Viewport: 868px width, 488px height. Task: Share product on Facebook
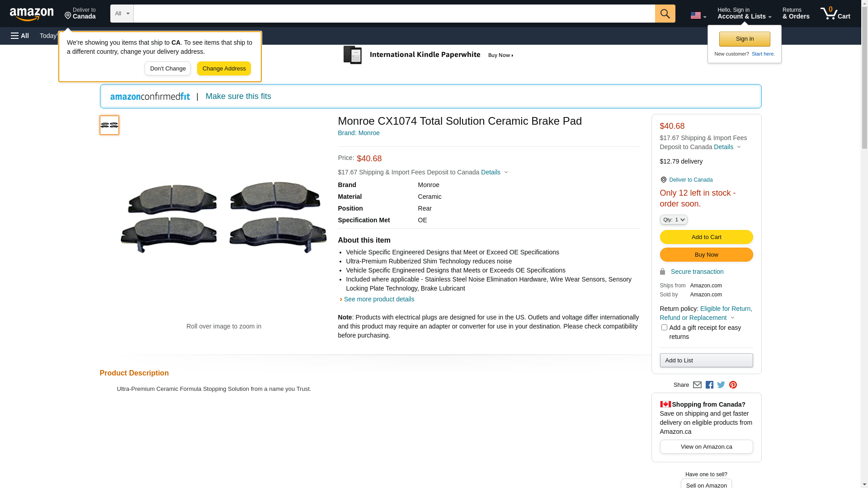[709, 385]
